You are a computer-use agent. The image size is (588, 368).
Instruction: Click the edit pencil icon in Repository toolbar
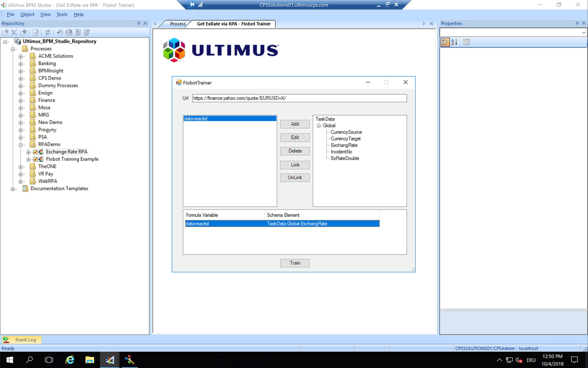click(x=35, y=32)
